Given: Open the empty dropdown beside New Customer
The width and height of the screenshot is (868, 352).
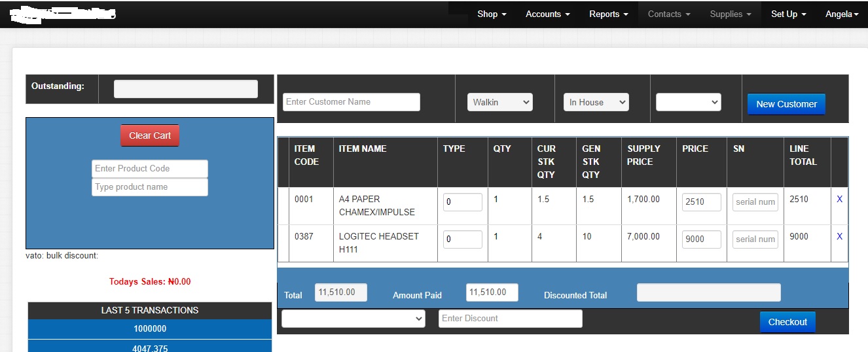Looking at the screenshot, I should pos(688,102).
